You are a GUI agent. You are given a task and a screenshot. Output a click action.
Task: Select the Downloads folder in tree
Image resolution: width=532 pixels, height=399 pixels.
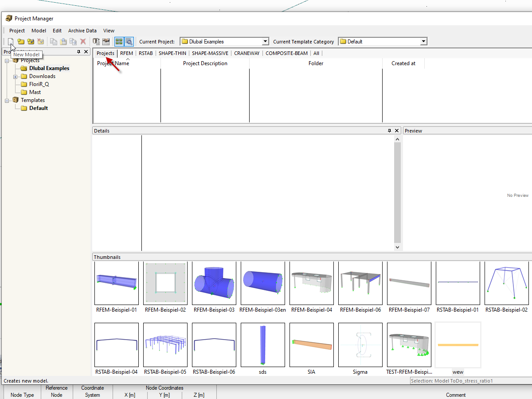point(42,76)
